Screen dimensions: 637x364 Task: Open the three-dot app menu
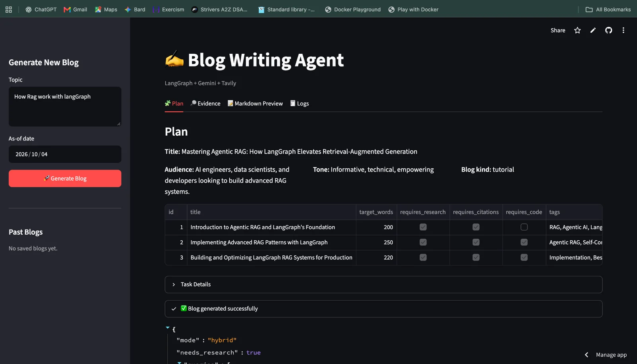[x=623, y=30]
